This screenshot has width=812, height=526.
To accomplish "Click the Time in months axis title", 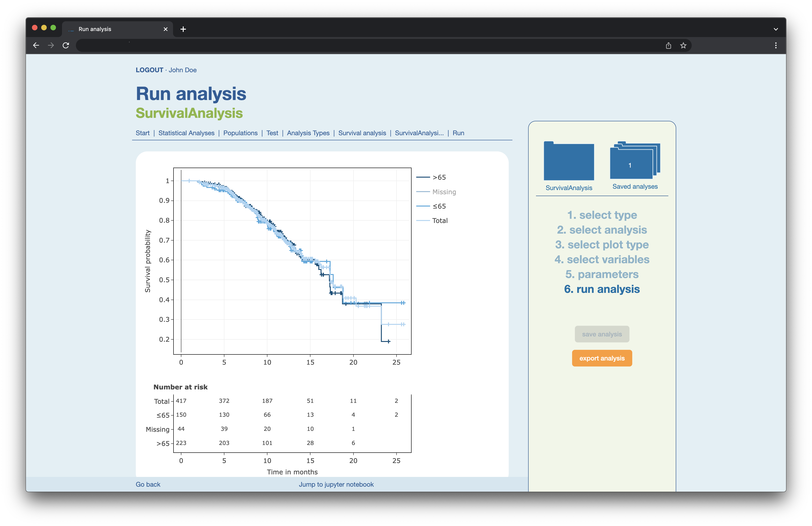I will [292, 472].
